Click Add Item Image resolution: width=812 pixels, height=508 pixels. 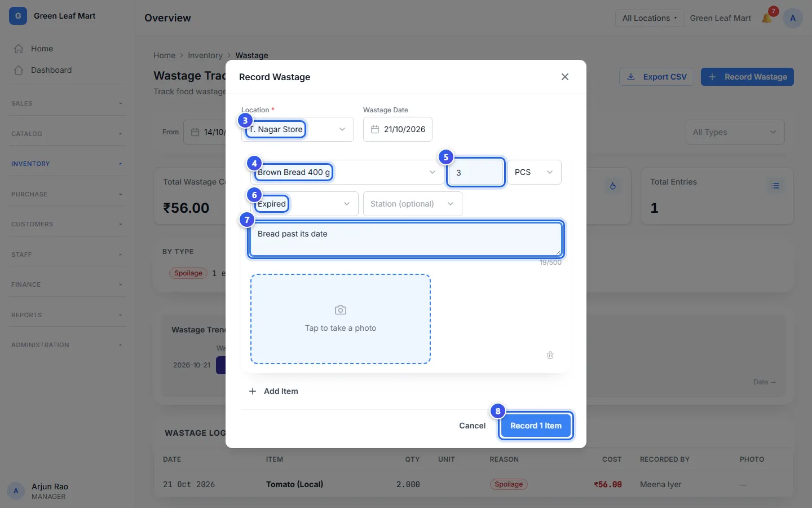(x=273, y=391)
